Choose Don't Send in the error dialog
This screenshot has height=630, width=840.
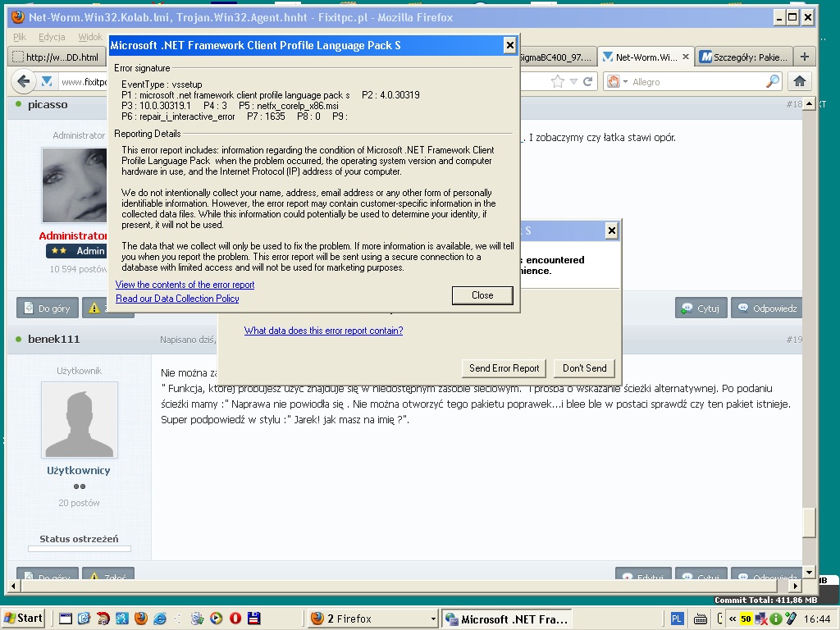584,368
